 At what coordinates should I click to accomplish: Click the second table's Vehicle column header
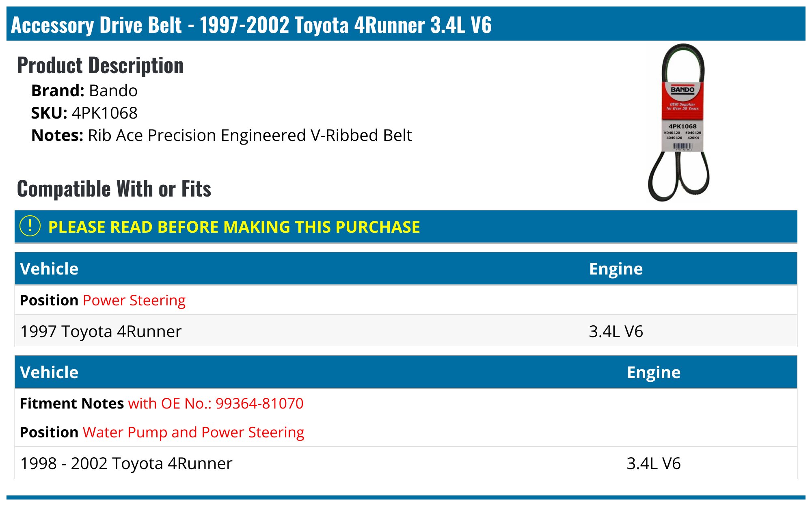click(49, 372)
